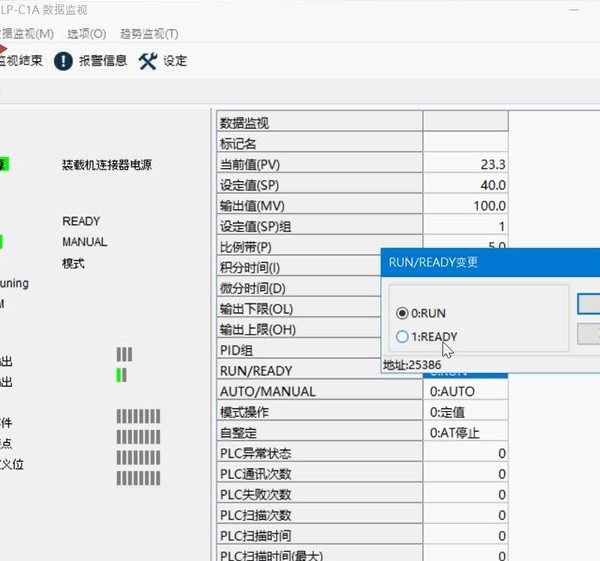Click the 当前值(PV) value 23.3 cell
This screenshot has height=561, width=600.
coord(466,164)
